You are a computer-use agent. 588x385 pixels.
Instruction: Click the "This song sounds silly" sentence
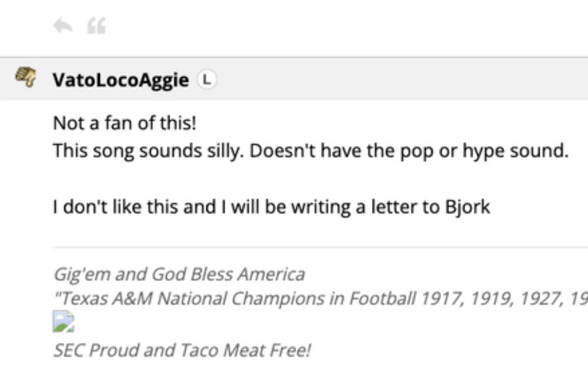(x=147, y=151)
